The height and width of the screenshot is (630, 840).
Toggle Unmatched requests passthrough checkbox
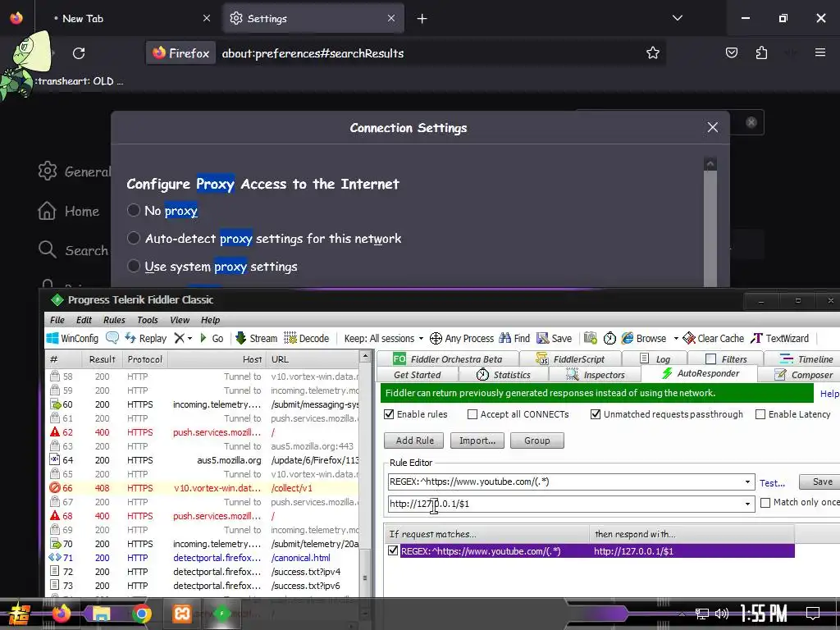point(596,414)
